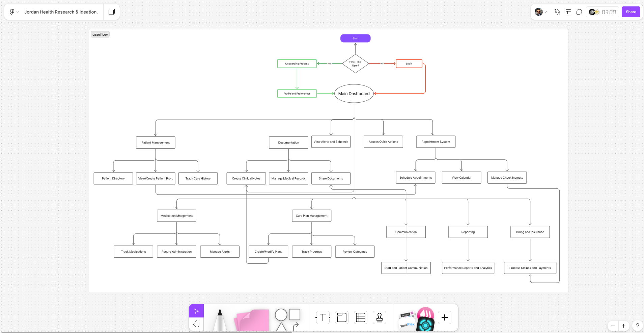This screenshot has width=644, height=333.
Task: Select the Track Medications box
Action: point(133,252)
